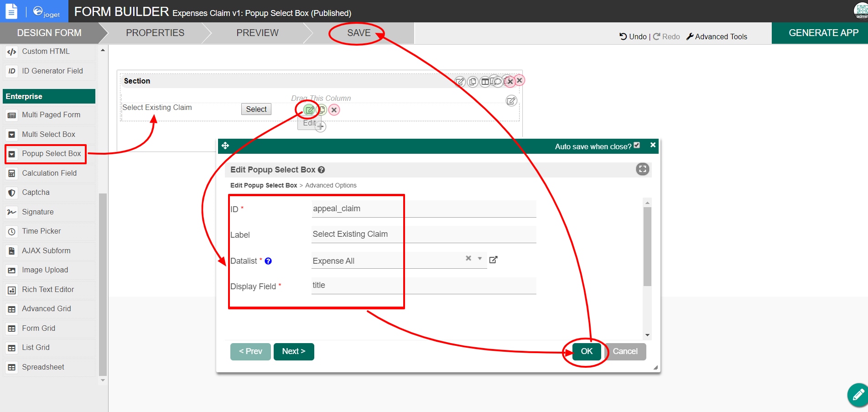Click the dialog's vertical scrollbar
The image size is (868, 412).
(647, 246)
